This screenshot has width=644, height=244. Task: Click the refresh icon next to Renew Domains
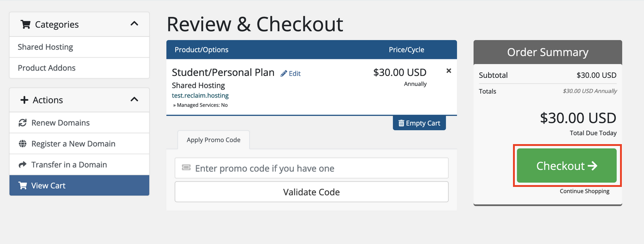pyautogui.click(x=22, y=123)
